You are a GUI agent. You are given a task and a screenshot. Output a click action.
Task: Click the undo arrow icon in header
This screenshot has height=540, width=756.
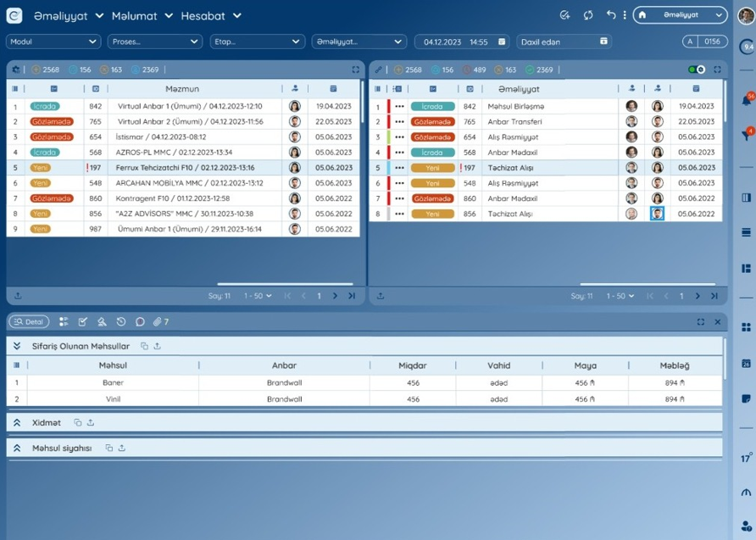pyautogui.click(x=610, y=15)
